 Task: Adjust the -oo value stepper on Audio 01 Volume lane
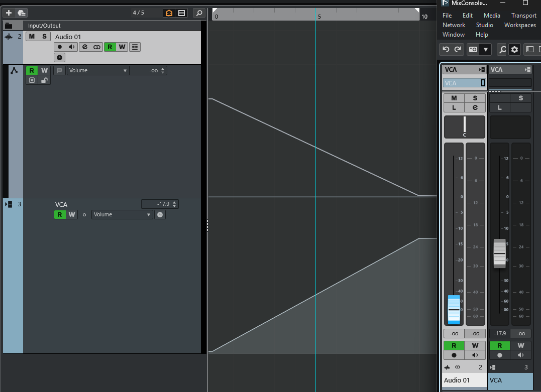click(x=163, y=71)
